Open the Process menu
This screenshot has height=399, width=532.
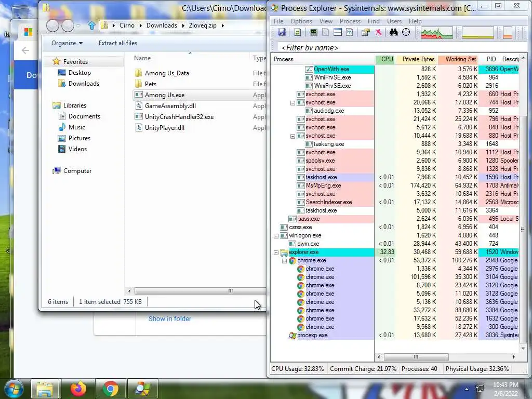point(350,21)
